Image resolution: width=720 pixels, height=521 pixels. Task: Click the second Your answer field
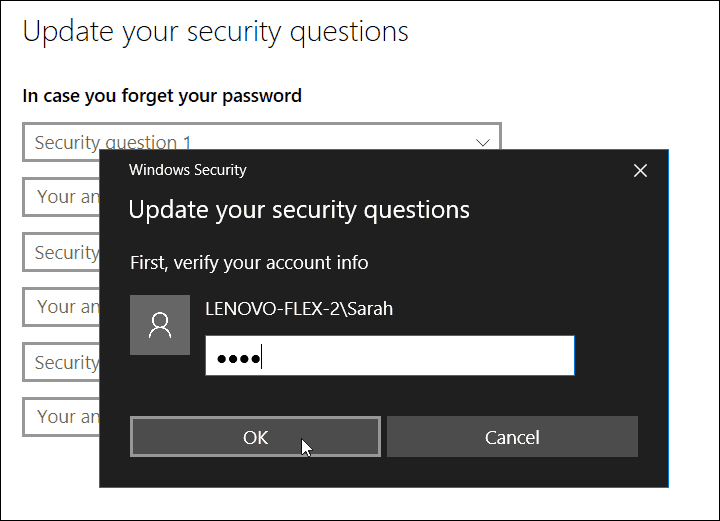[61, 307]
